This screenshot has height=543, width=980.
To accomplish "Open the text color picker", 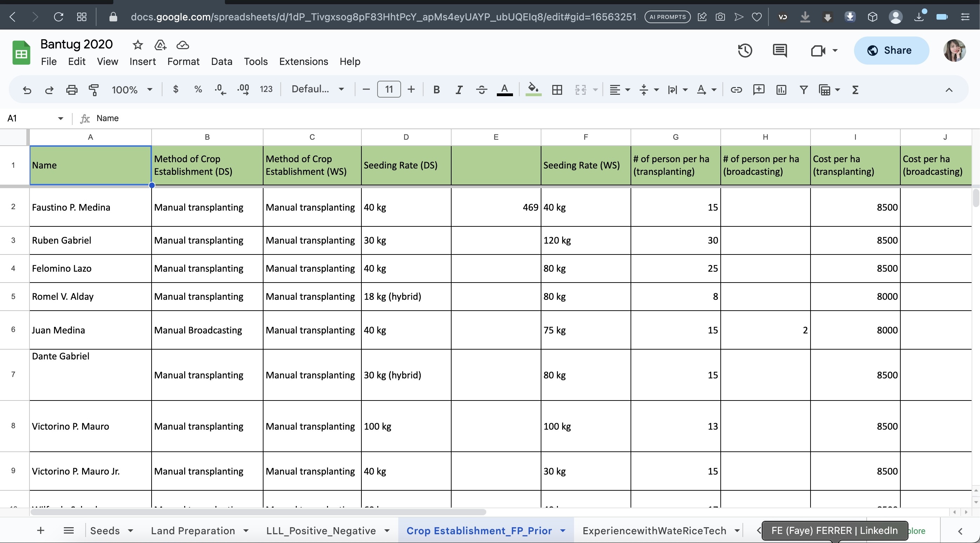I will point(505,90).
